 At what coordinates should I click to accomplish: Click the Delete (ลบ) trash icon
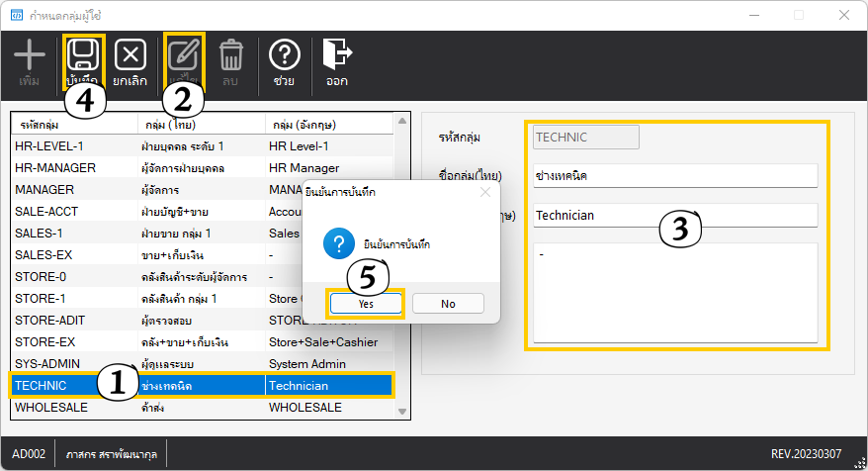point(231,55)
